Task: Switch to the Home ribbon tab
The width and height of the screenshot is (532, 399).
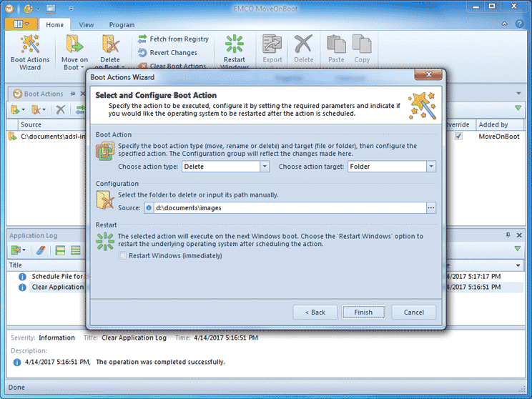Action: click(x=54, y=25)
